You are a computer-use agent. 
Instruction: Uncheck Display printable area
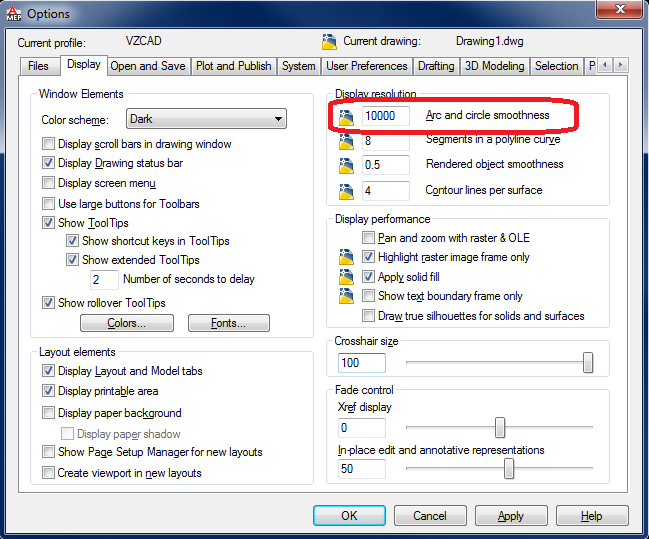click(48, 390)
